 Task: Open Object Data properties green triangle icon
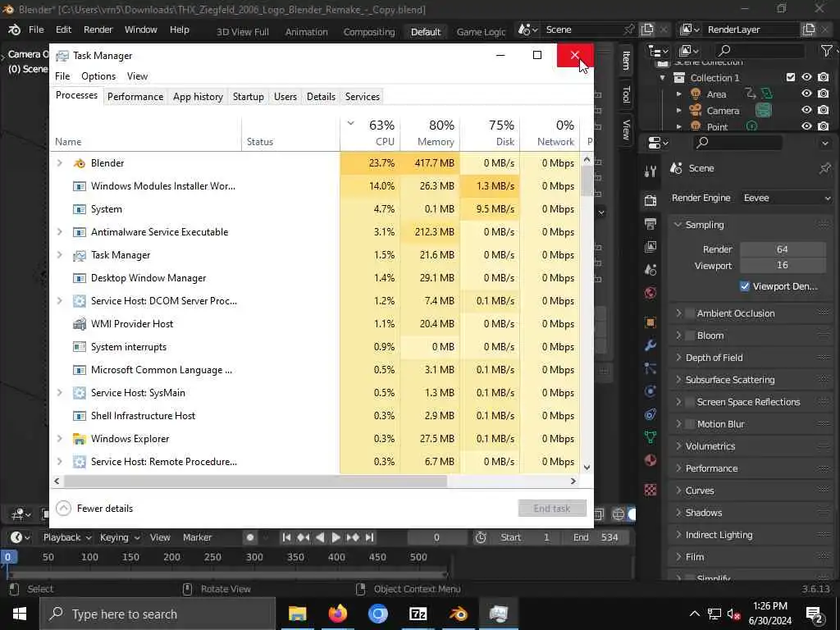[x=651, y=437]
